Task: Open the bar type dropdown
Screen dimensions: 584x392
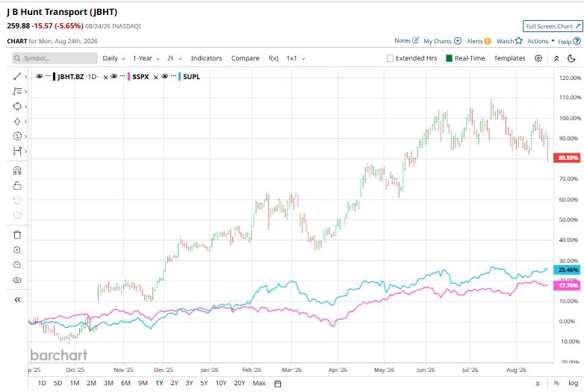Action: [174, 58]
